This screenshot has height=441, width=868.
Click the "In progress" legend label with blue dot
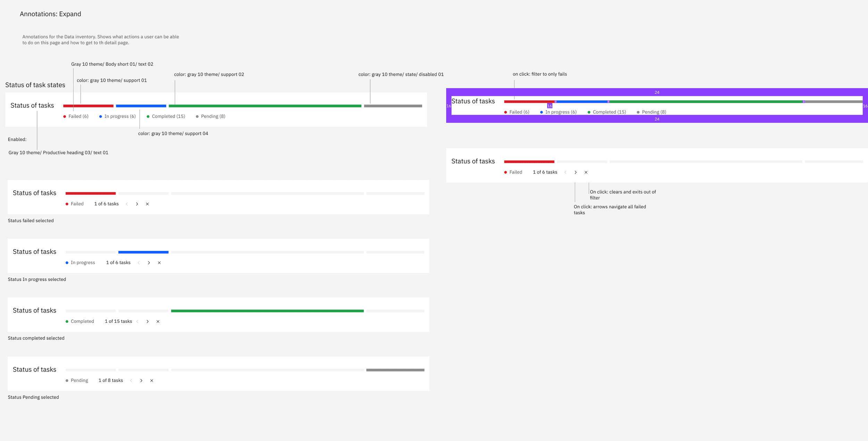click(x=83, y=263)
